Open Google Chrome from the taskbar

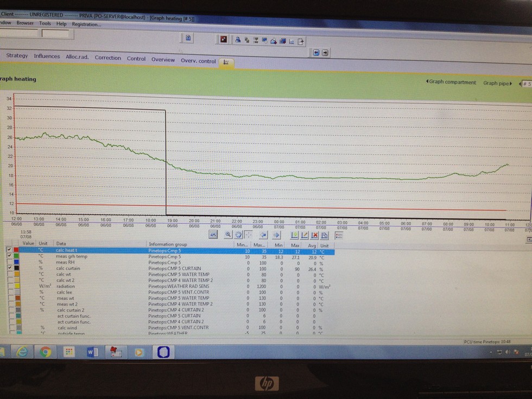(x=45, y=352)
